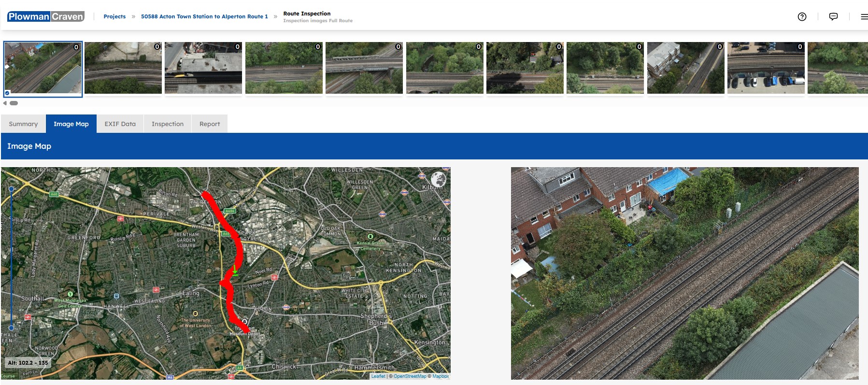The image size is (868, 385).
Task: Click the Projects breadcrumb link
Action: (114, 16)
